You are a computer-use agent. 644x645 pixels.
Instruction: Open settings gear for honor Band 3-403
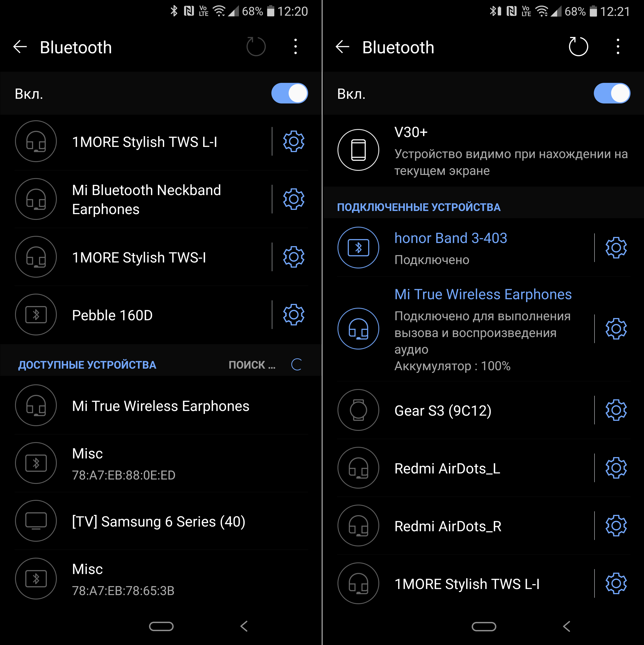[x=616, y=247]
